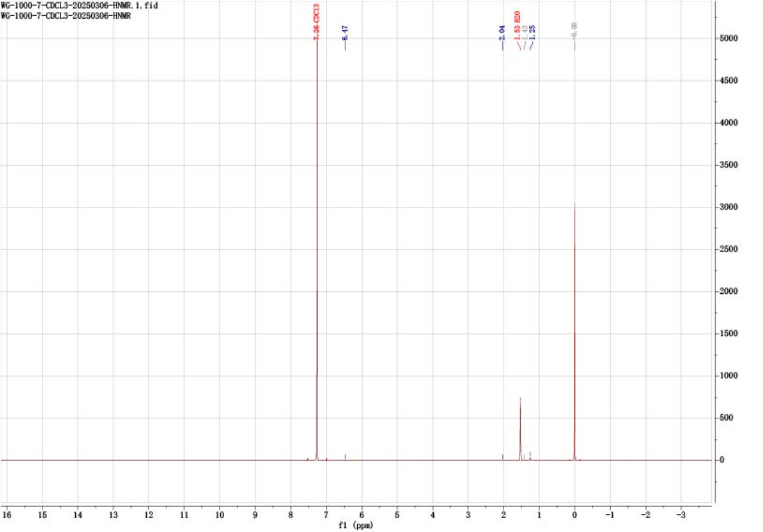Click the red 7.26 CDCl3 peak label
The width and height of the screenshot is (763, 532).
[318, 27]
